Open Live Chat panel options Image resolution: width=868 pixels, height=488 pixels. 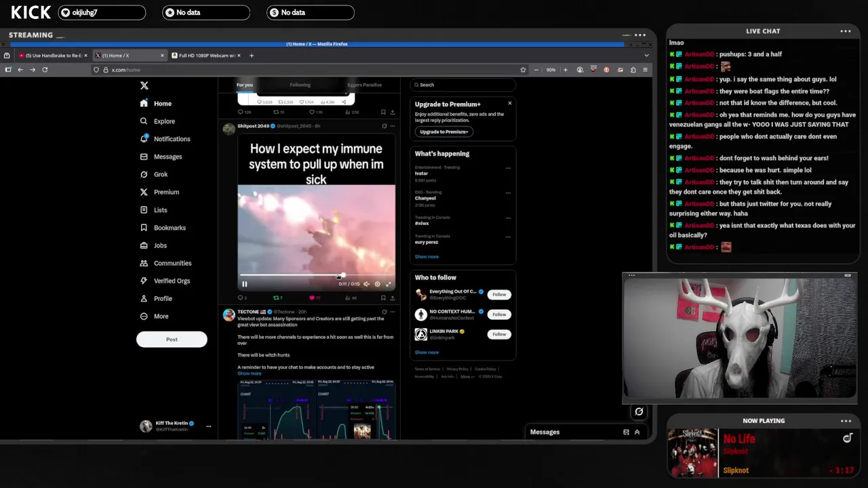coord(846,30)
